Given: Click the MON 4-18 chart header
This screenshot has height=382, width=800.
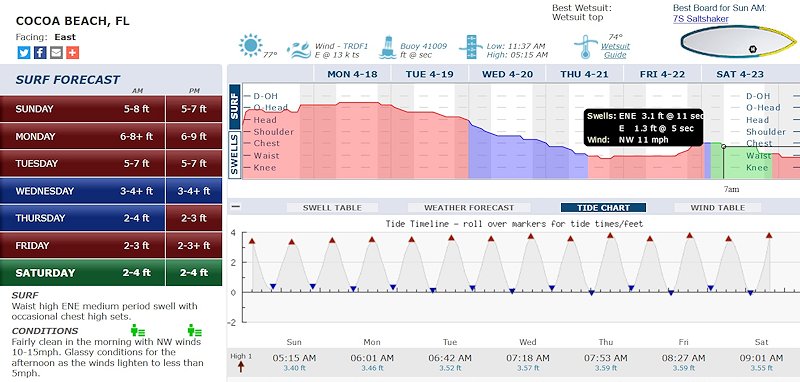Looking at the screenshot, I should [x=352, y=74].
